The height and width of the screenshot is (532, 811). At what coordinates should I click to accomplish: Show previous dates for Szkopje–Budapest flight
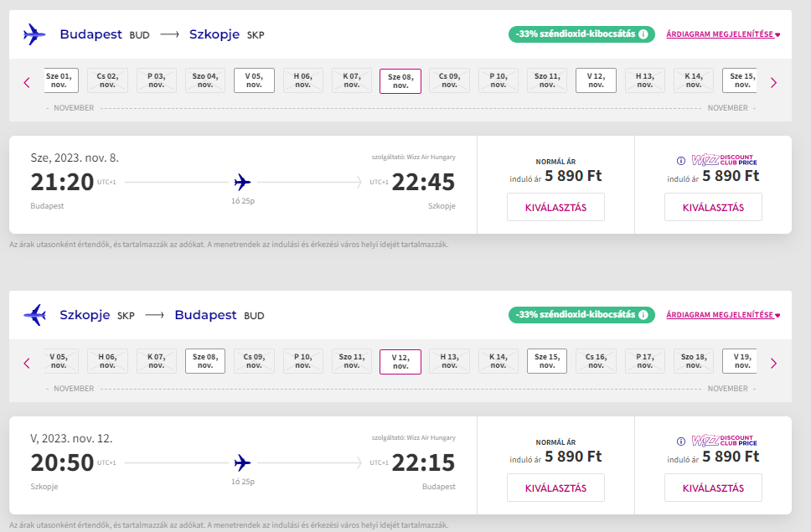click(27, 363)
